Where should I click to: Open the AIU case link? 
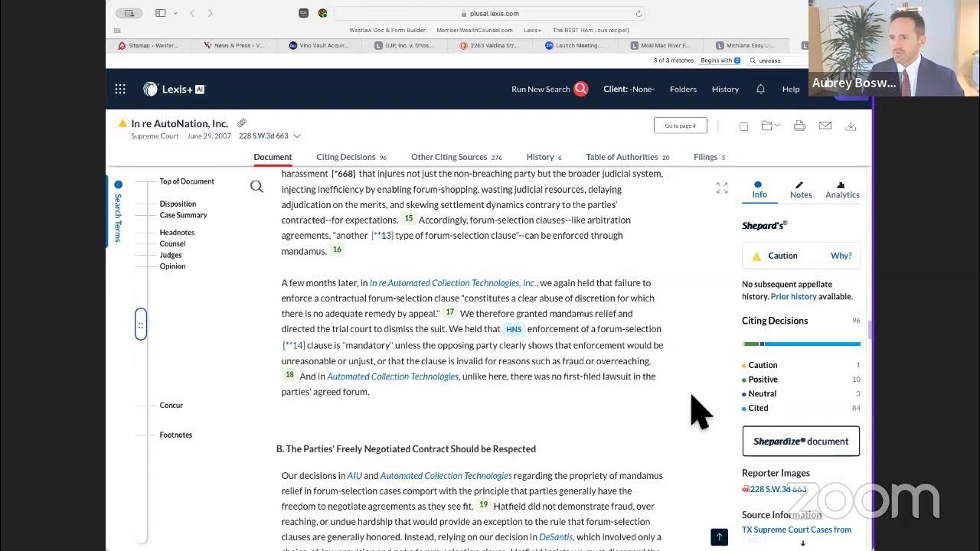click(354, 475)
